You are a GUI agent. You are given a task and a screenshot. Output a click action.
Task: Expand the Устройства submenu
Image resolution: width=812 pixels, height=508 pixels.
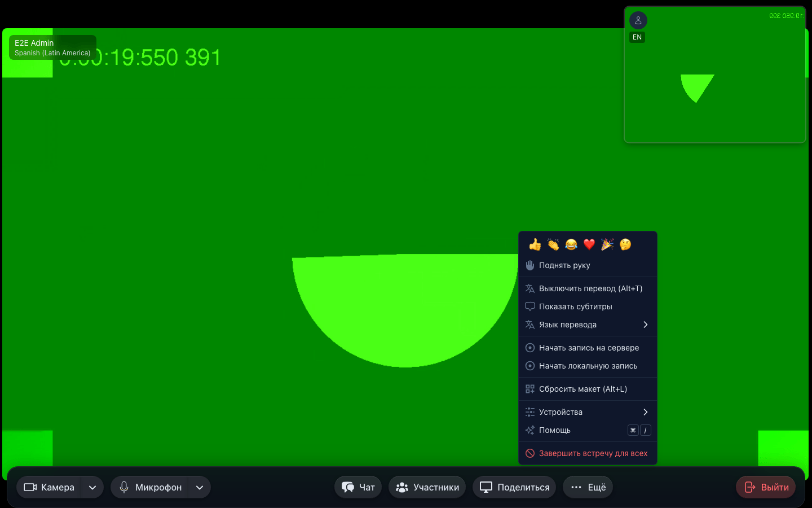(588, 412)
